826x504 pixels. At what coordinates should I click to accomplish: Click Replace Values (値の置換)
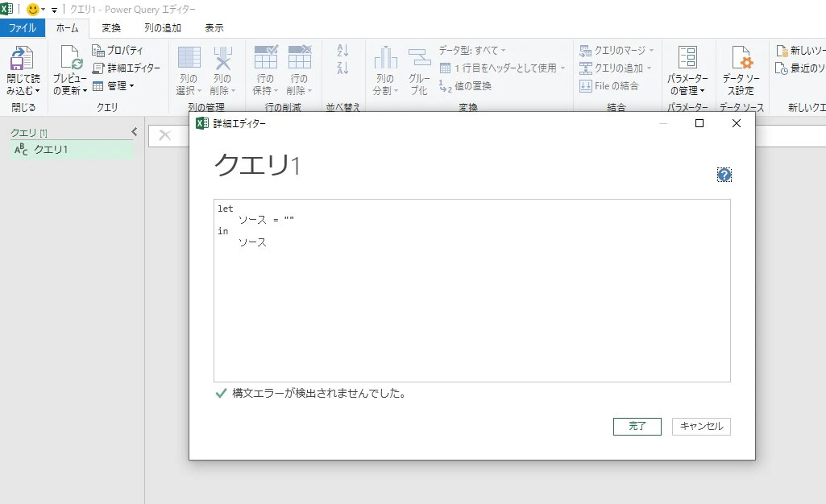point(465,86)
